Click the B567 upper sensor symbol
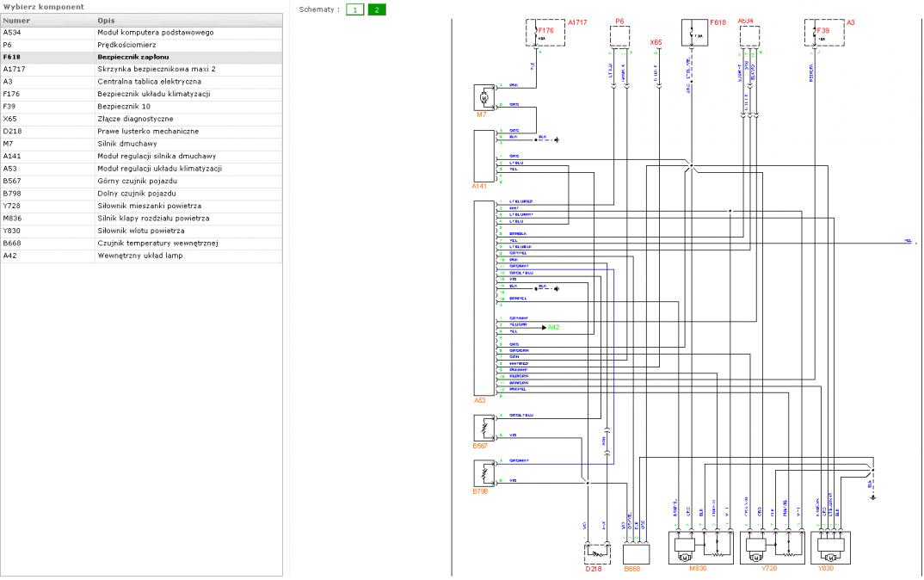This screenshot has height=580, width=924. (483, 426)
